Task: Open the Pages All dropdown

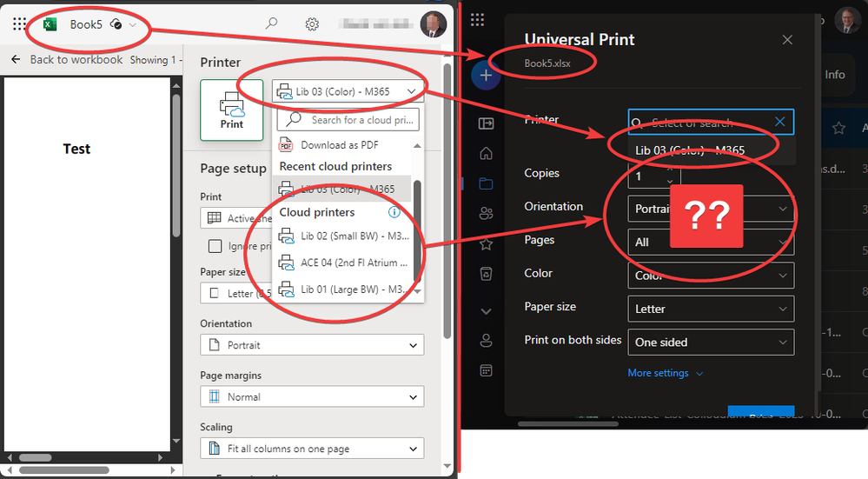Action: (x=711, y=242)
